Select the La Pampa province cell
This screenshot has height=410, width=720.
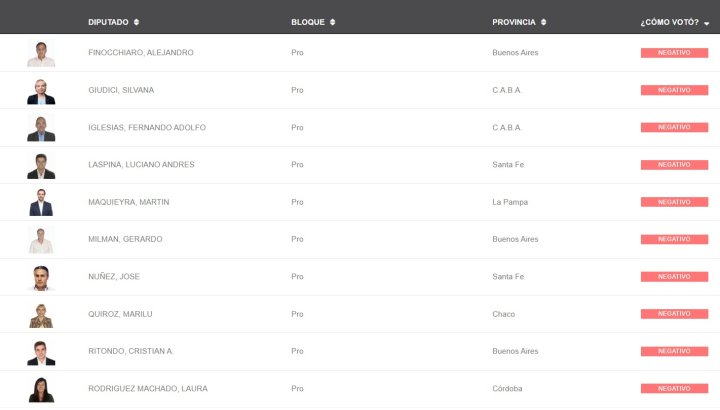pos(510,202)
